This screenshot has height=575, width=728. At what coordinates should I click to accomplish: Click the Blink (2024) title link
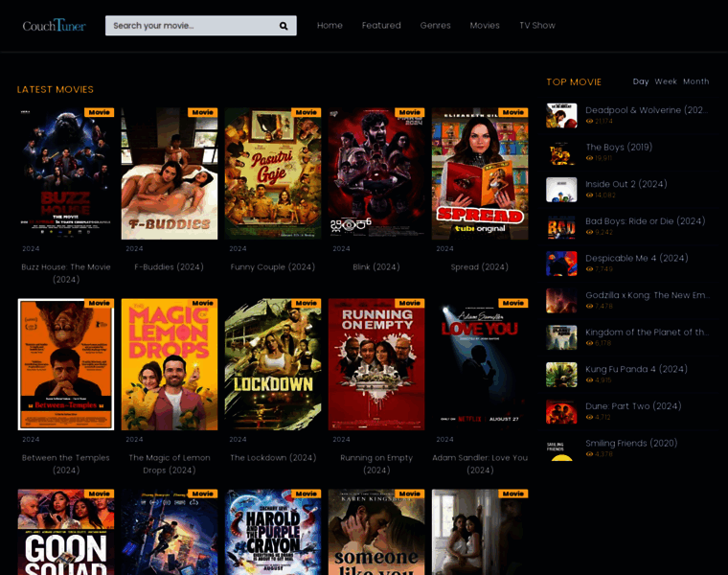376,267
